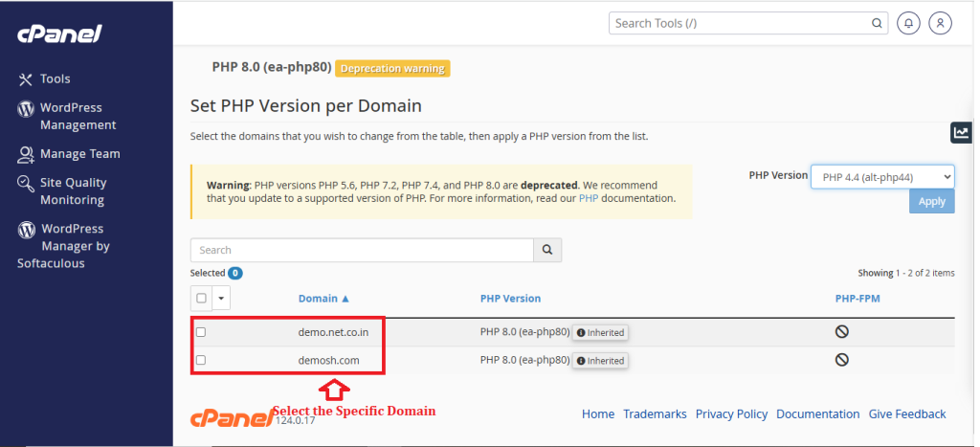Viewport: 980px width, 447px height.
Task: Open notifications bell icon
Action: 909,23
